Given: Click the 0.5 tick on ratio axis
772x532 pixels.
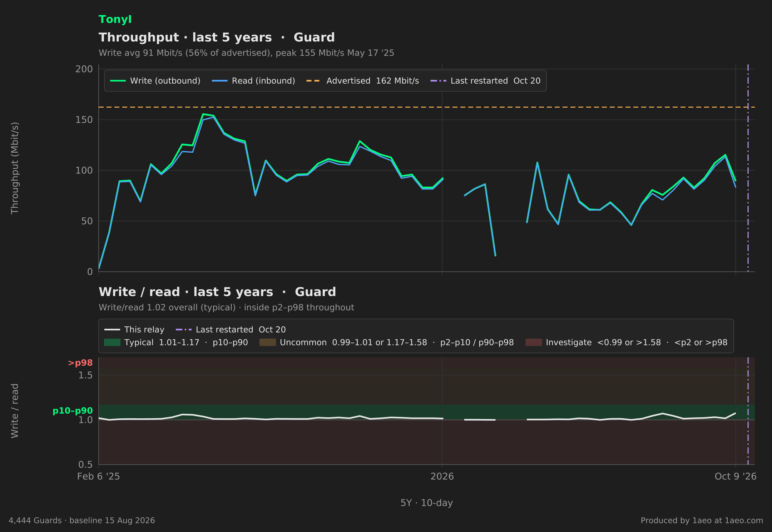Looking at the screenshot, I should [85, 464].
